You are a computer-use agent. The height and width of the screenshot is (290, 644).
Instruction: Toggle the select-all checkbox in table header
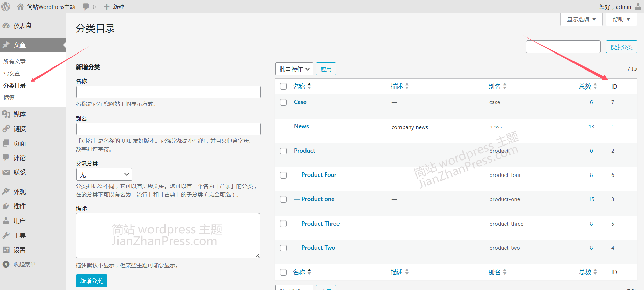point(283,86)
